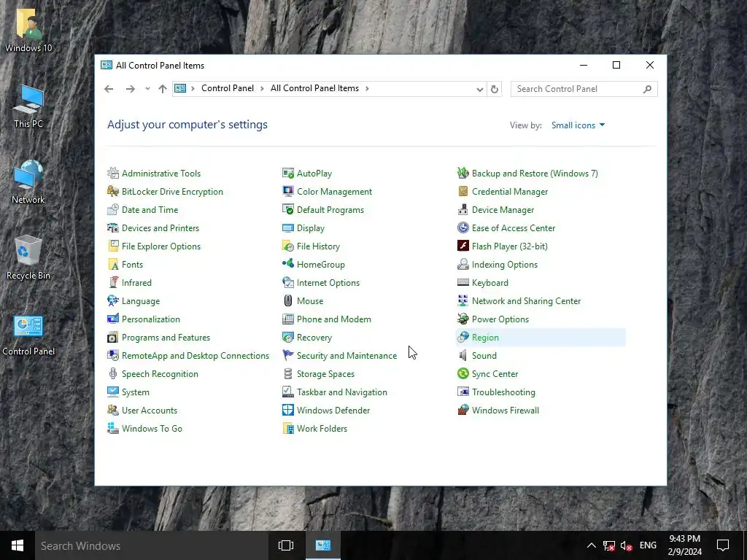Viewport: 747px width, 560px height.
Task: Open the Indexing Options link
Action: pyautogui.click(x=505, y=264)
